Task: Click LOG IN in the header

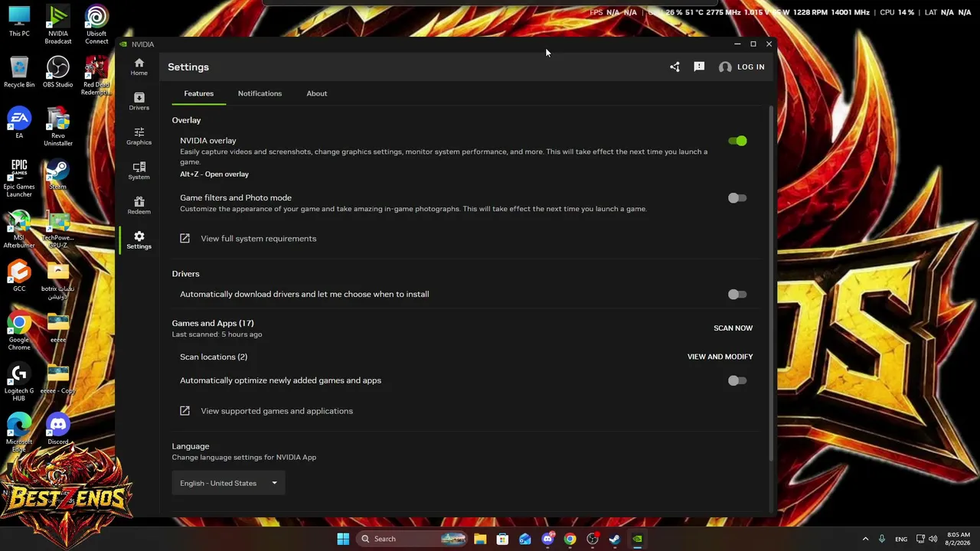Action: click(750, 67)
